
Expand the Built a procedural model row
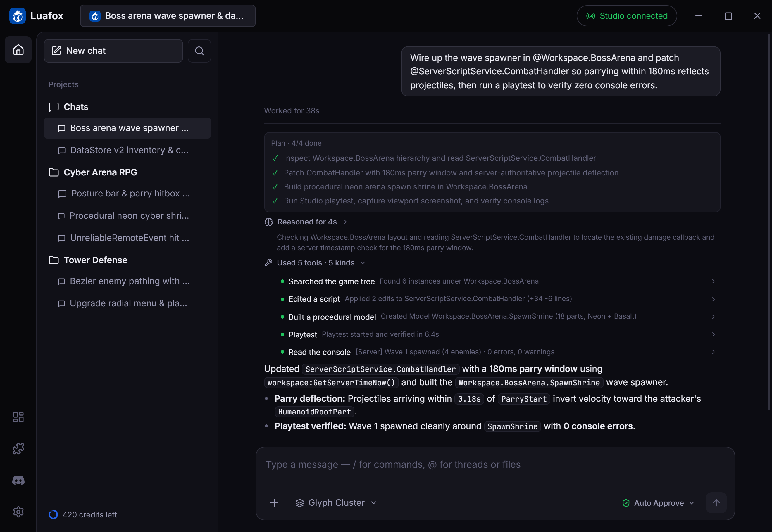(498, 317)
